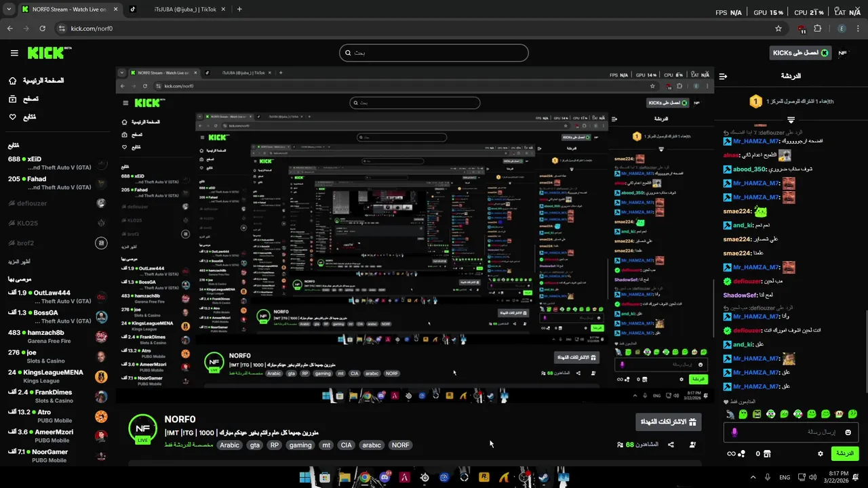The width and height of the screenshot is (868, 488).
Task: Open chat settings gear icon
Action: [x=821, y=453]
